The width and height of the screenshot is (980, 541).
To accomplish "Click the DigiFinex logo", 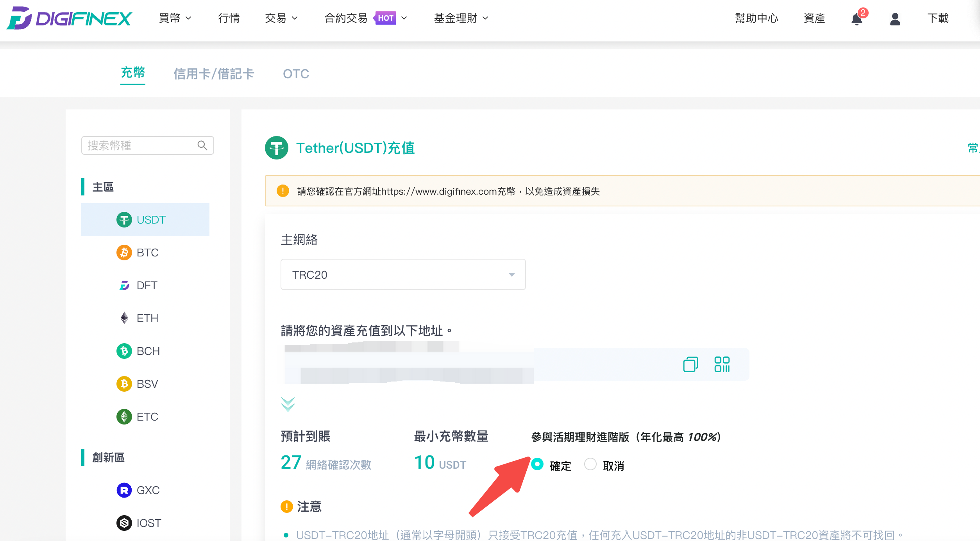I will 69,18.
